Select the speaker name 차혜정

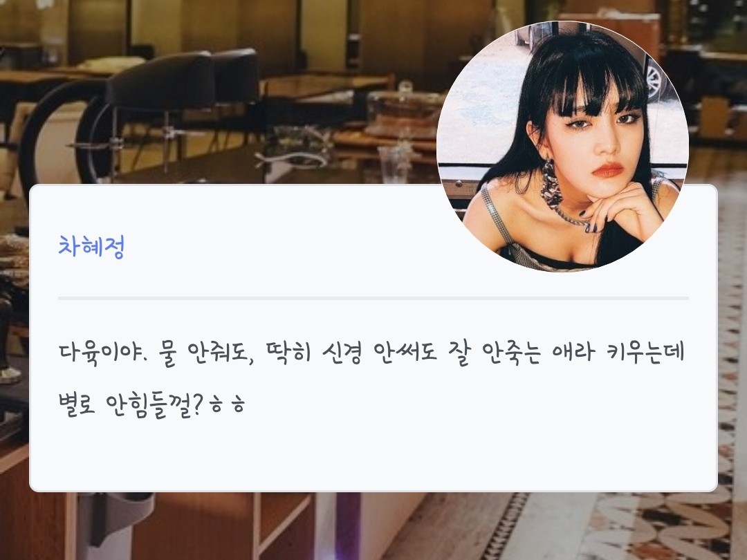(x=91, y=247)
